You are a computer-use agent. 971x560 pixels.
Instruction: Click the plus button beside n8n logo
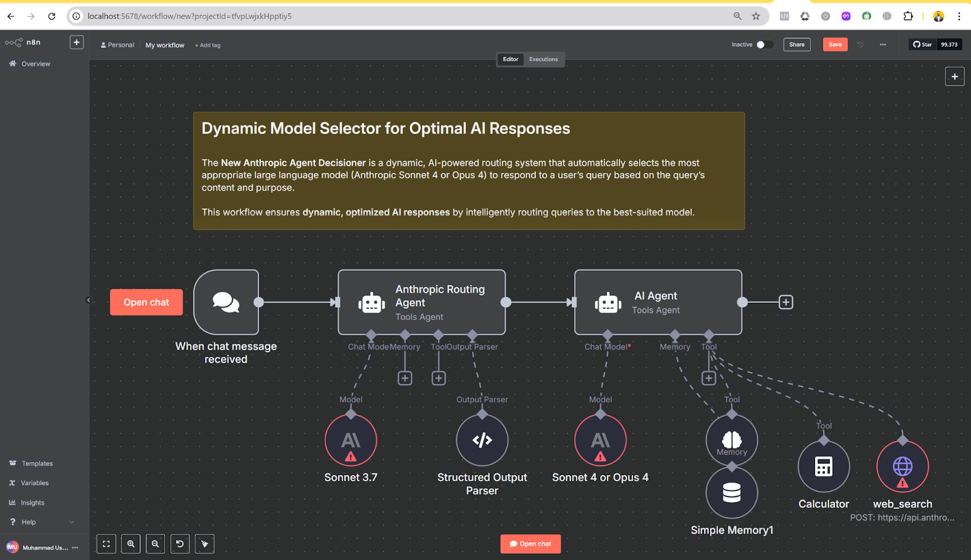point(76,42)
